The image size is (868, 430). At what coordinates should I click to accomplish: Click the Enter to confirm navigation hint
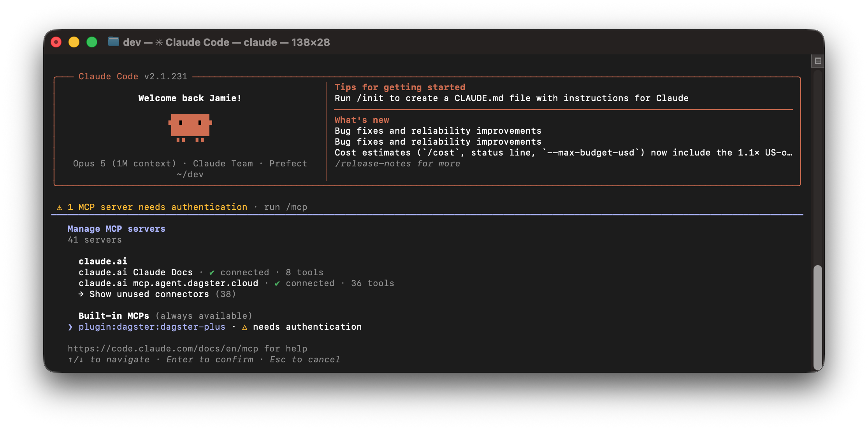(209, 360)
